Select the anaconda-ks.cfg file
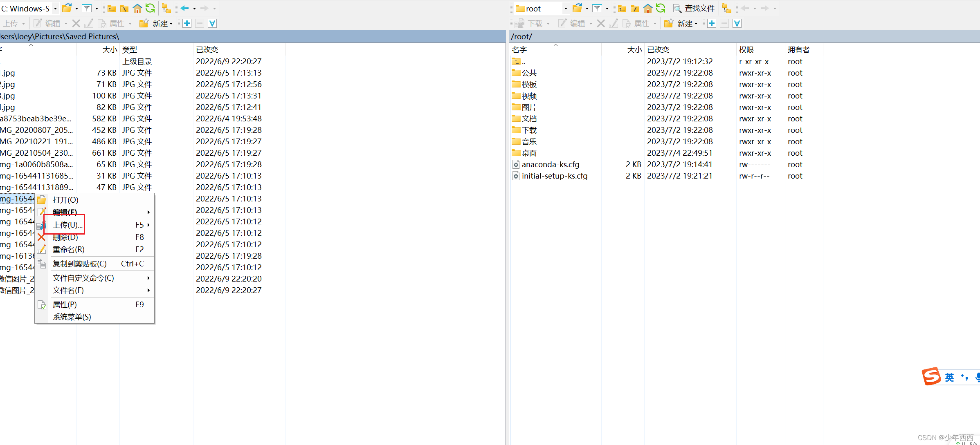The width and height of the screenshot is (980, 445). pyautogui.click(x=551, y=164)
